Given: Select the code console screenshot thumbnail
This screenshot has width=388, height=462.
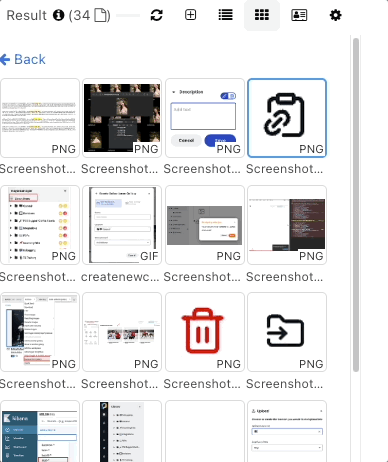Looking at the screenshot, I should (287, 225).
